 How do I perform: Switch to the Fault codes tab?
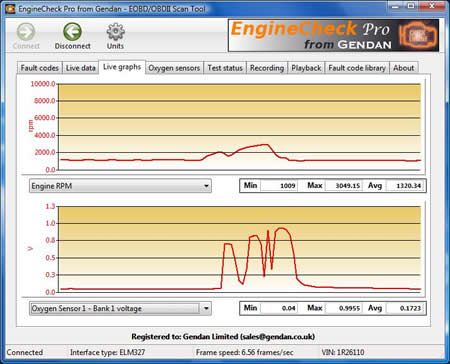(40, 68)
